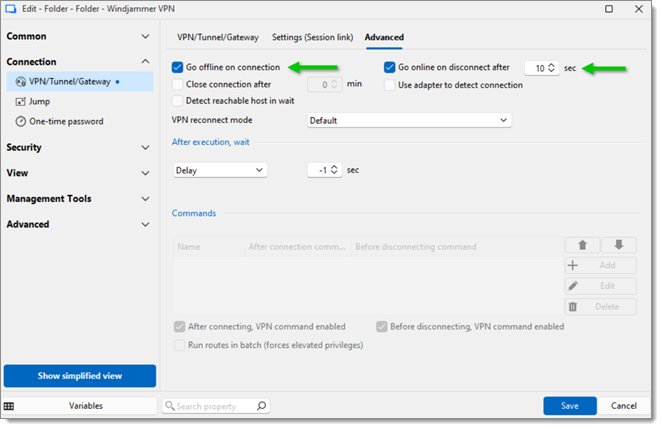Enable Use adapter to detect connection

(391, 85)
